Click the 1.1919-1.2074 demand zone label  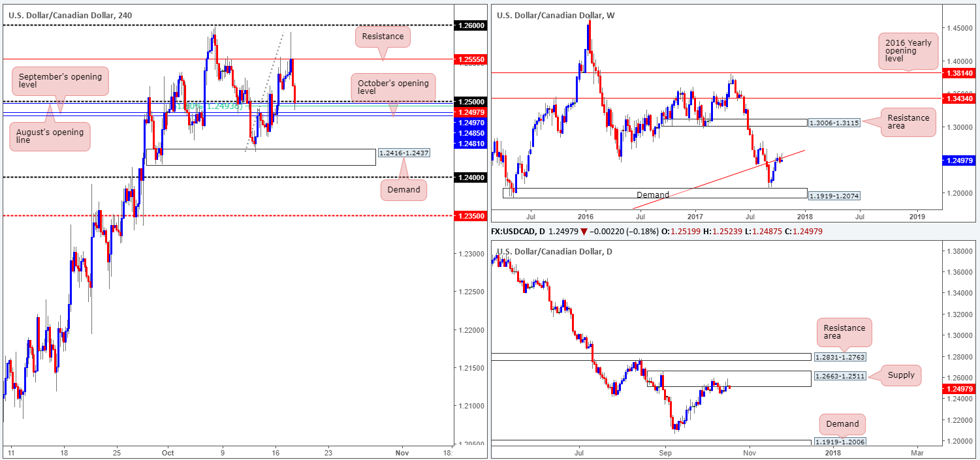click(834, 195)
